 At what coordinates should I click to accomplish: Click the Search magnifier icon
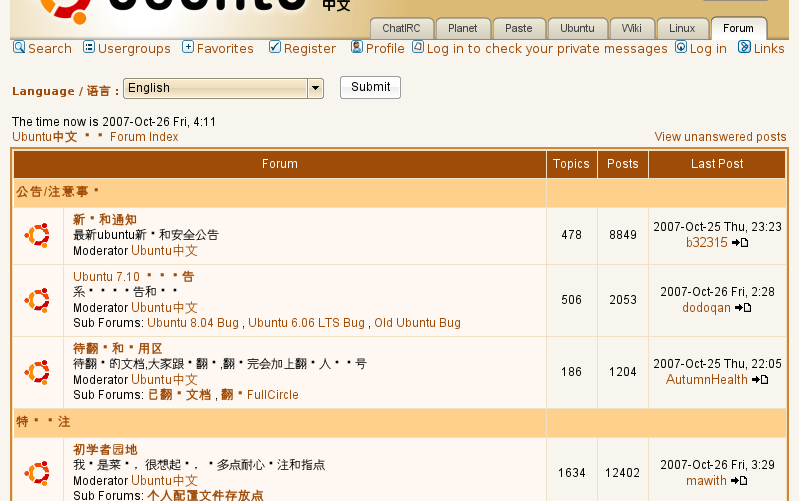(x=19, y=47)
